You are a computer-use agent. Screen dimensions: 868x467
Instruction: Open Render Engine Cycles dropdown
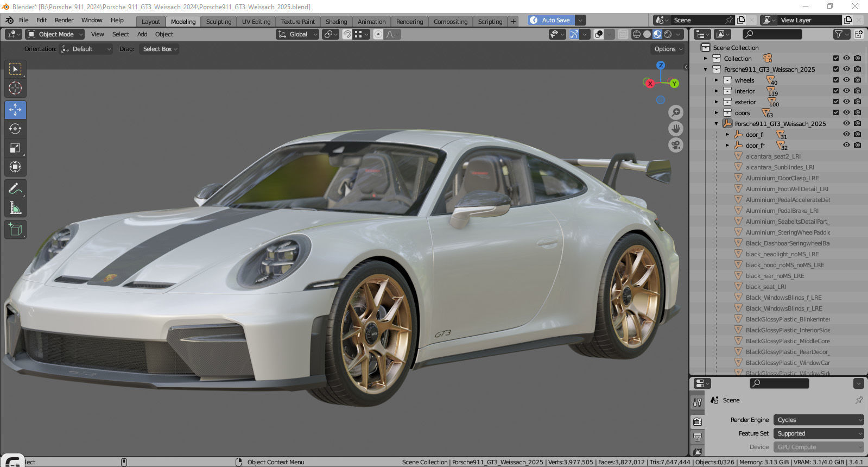[819, 420]
